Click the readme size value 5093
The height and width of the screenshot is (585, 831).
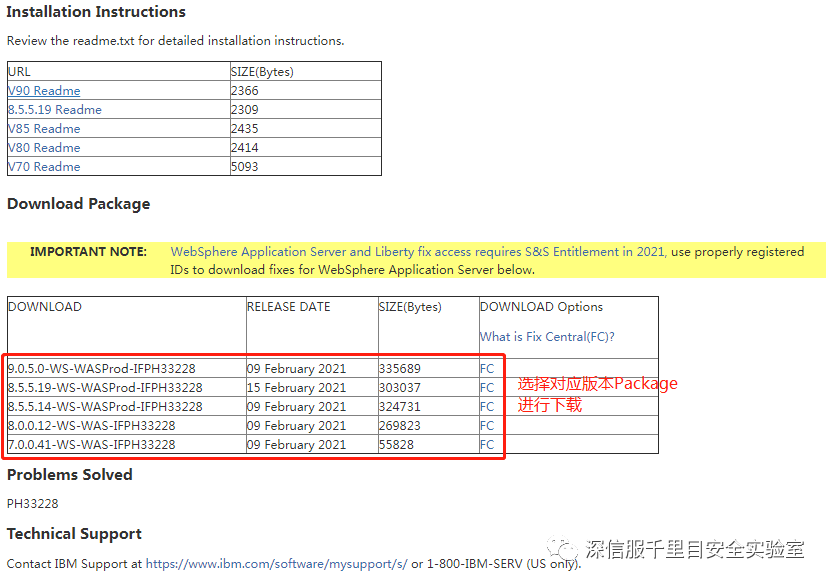(x=244, y=167)
